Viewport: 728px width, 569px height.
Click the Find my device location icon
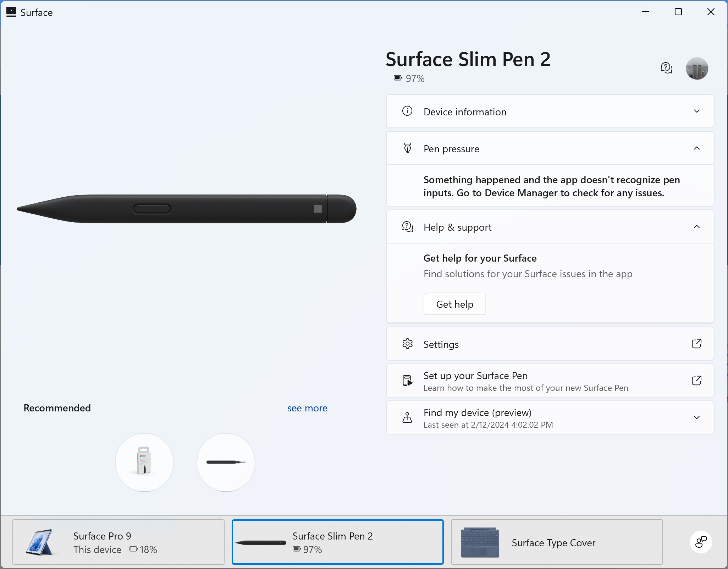pyautogui.click(x=407, y=417)
